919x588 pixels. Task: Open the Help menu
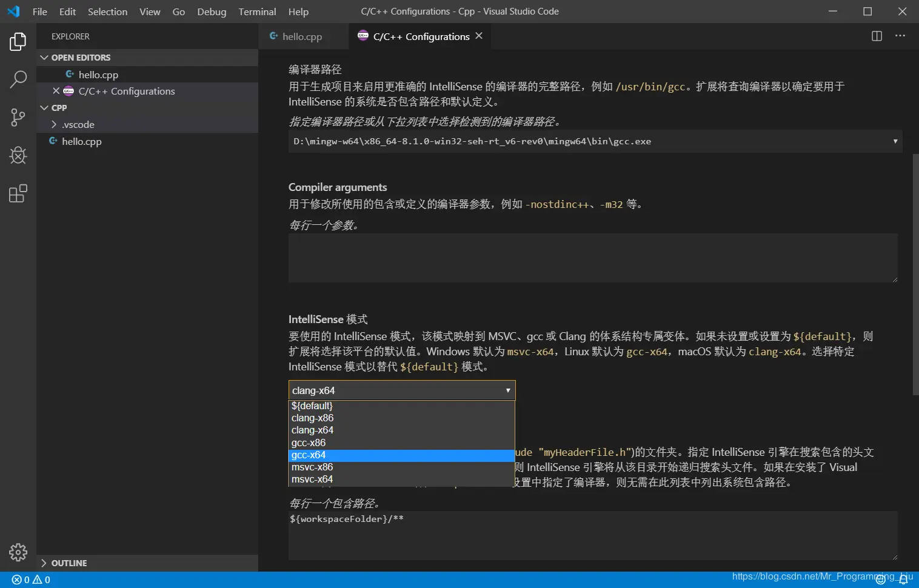[x=298, y=12]
